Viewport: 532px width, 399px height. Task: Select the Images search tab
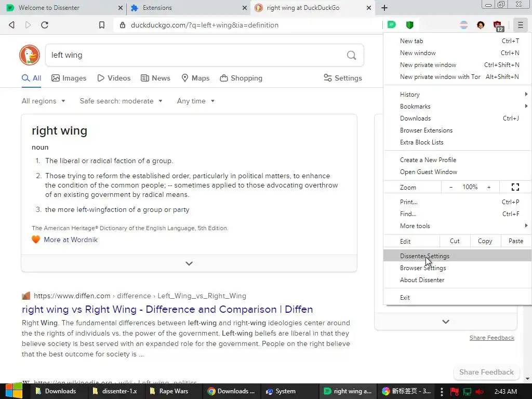pyautogui.click(x=69, y=78)
